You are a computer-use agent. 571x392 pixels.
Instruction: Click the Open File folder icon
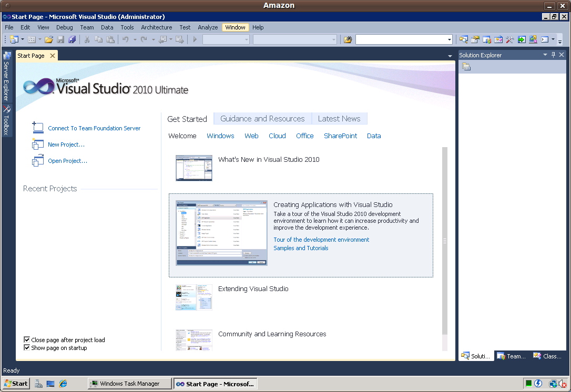pos(49,39)
